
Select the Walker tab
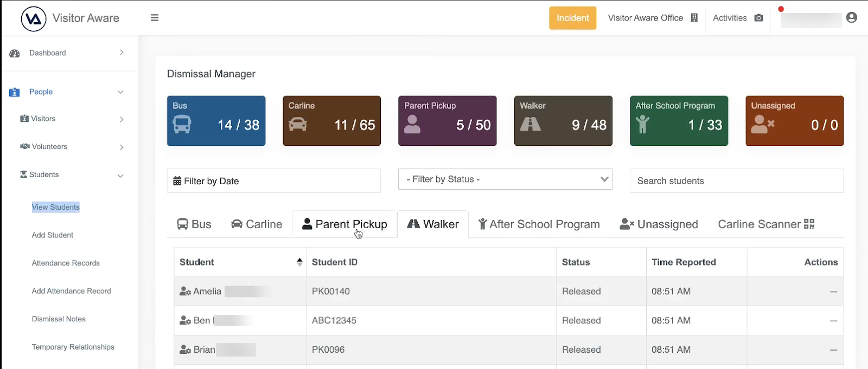point(433,224)
